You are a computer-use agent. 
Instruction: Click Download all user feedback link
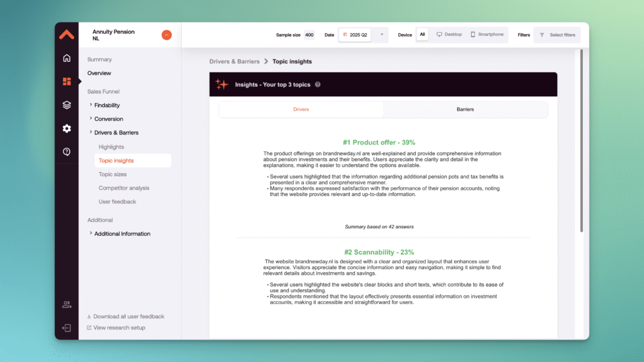(128, 317)
